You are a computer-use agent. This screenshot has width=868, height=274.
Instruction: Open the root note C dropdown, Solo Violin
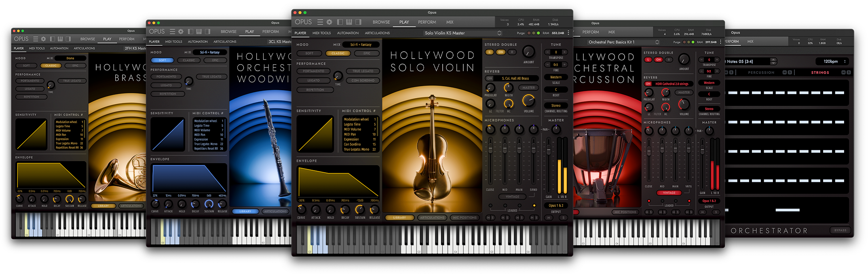pyautogui.click(x=556, y=90)
